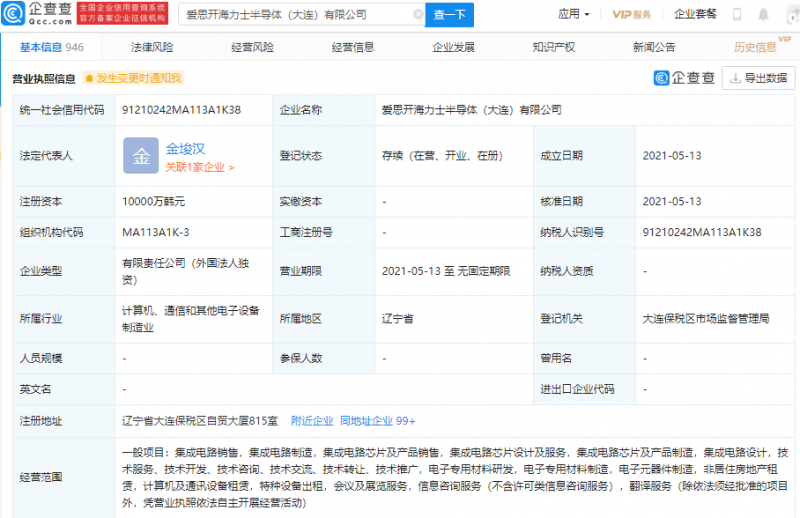Open VIP服务 in the header
The height and width of the screenshot is (518, 800).
[631, 15]
